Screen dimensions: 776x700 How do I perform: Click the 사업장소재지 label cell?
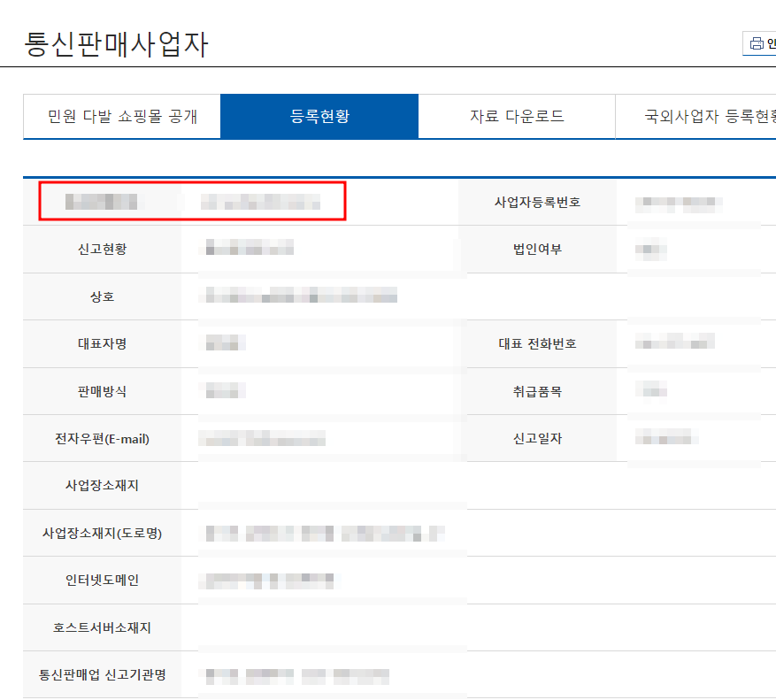click(102, 485)
